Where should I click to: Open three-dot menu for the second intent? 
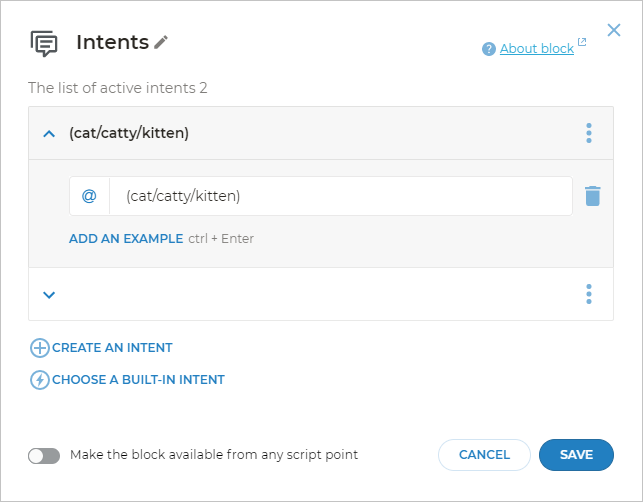(x=589, y=294)
